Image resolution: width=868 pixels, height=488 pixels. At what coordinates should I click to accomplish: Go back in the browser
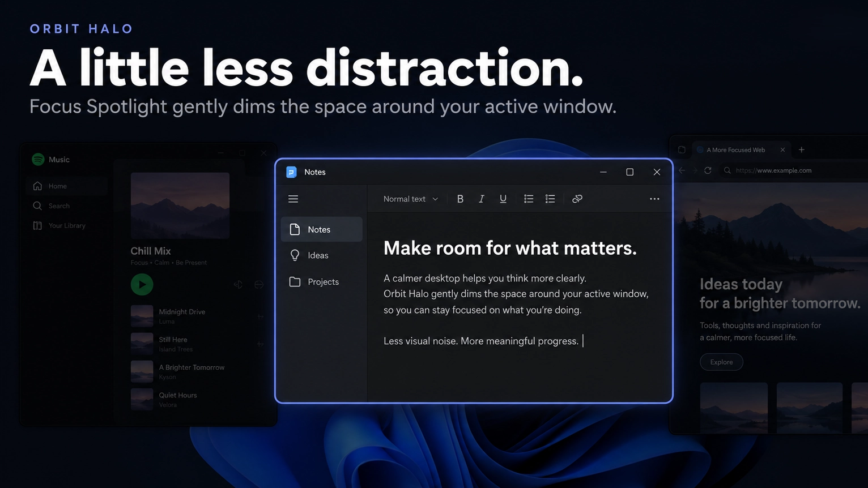coord(682,170)
